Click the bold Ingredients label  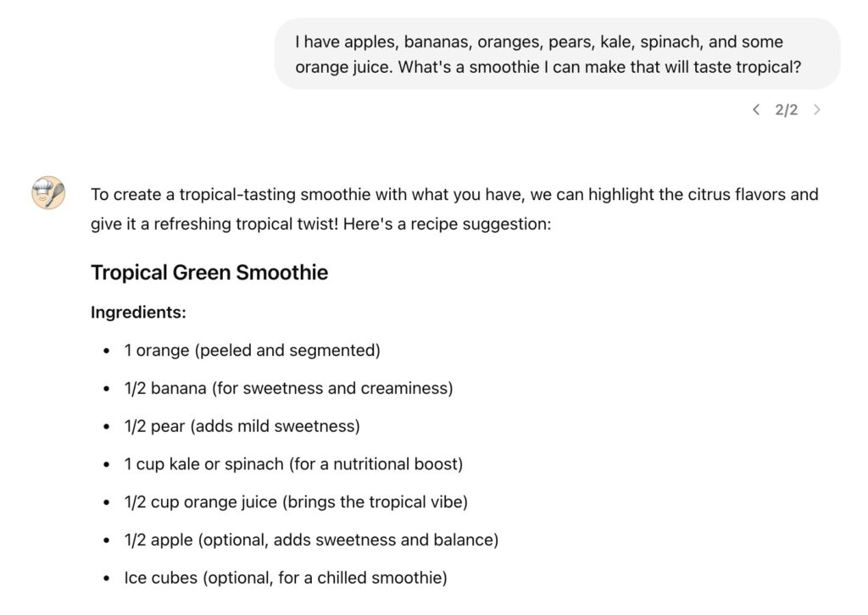(138, 313)
